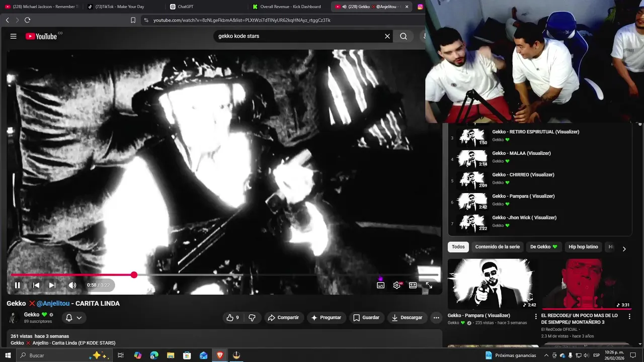Open Windows Start menu
This screenshot has height=362, width=644.
[8, 355]
